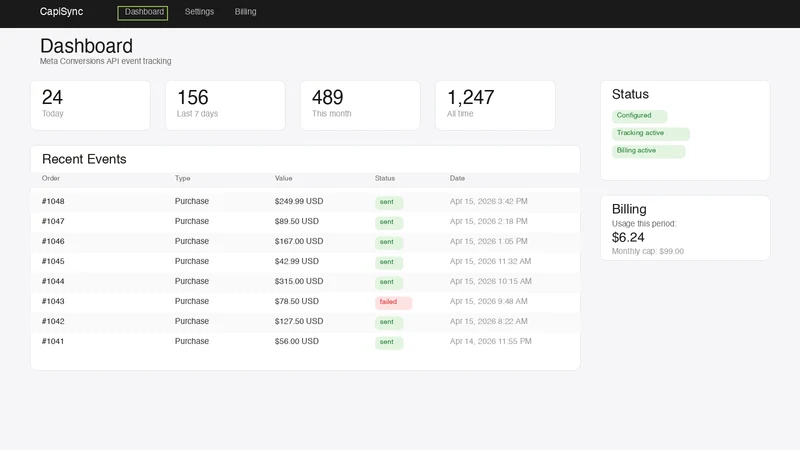Image resolution: width=800 pixels, height=450 pixels.
Task: Click the Configured status badge
Action: point(639,116)
